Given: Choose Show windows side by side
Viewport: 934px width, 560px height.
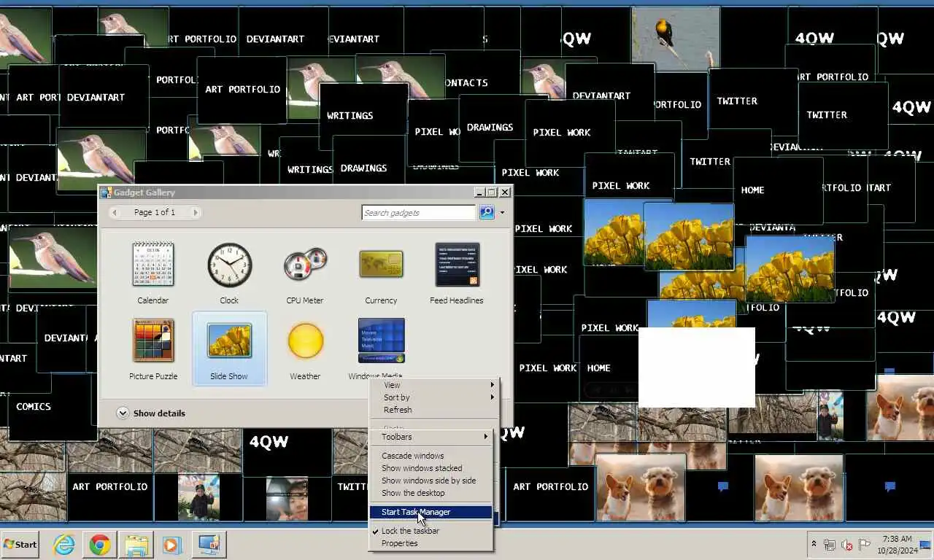Looking at the screenshot, I should (431, 481).
